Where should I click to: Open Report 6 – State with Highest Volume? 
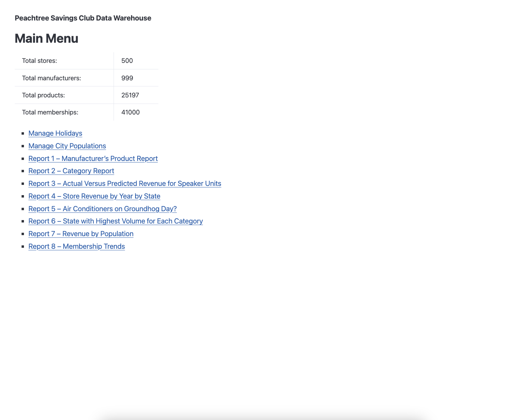(x=115, y=221)
